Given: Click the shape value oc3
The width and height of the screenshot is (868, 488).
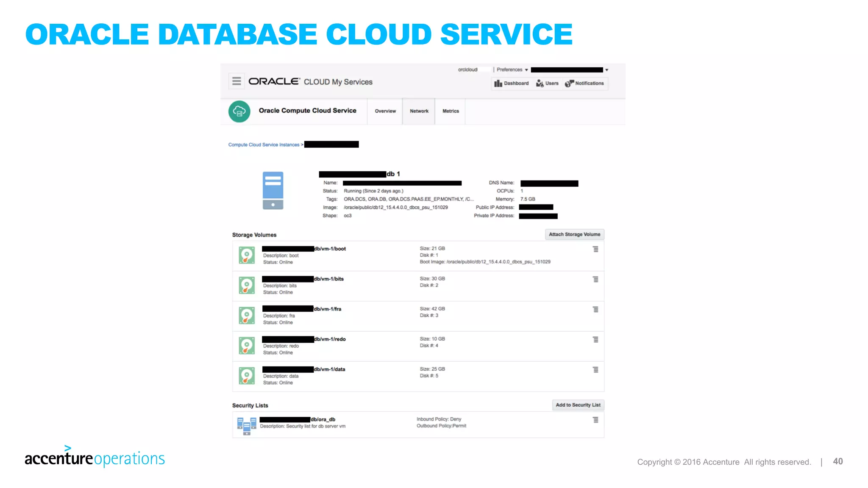Looking at the screenshot, I should tap(348, 216).
